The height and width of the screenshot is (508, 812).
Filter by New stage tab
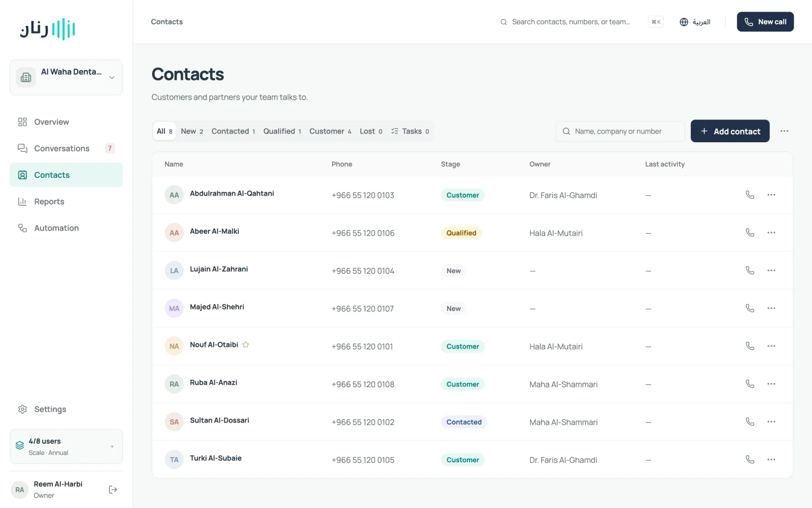[192, 131]
